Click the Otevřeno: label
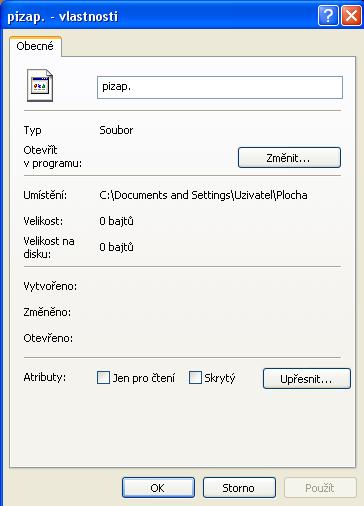364x506 pixels. pos(48,338)
